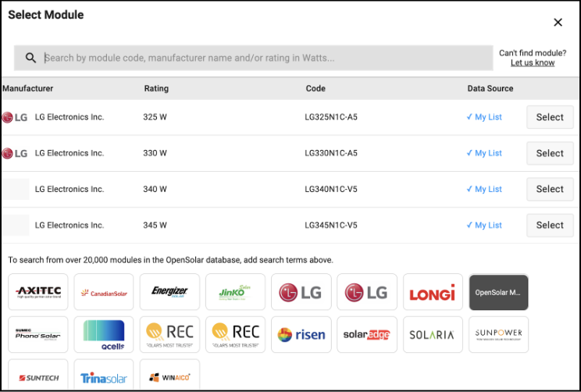Click the Manufacturer column header
Screen dimensions: 581x392
28,88
